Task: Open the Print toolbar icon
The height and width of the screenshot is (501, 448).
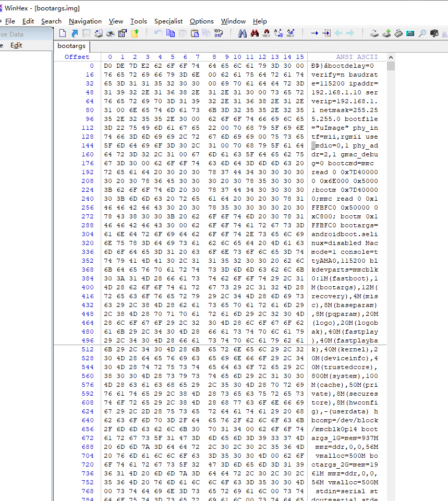Action: point(111,33)
